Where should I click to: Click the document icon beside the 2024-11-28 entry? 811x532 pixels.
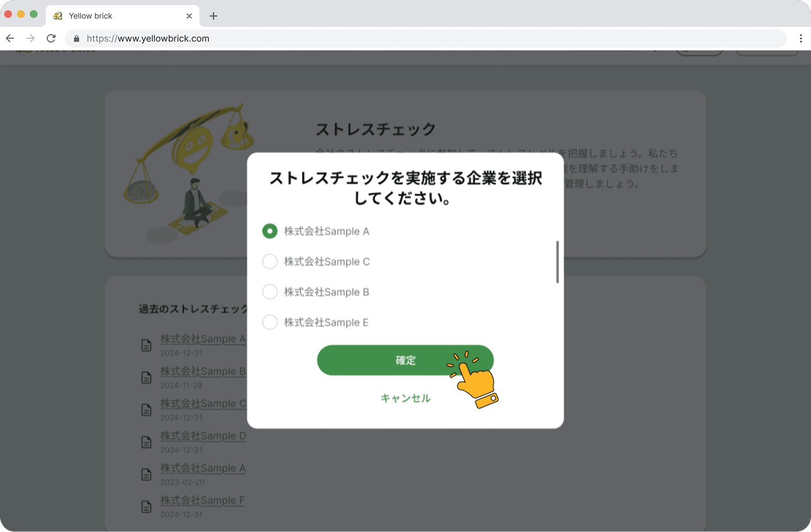coord(147,377)
